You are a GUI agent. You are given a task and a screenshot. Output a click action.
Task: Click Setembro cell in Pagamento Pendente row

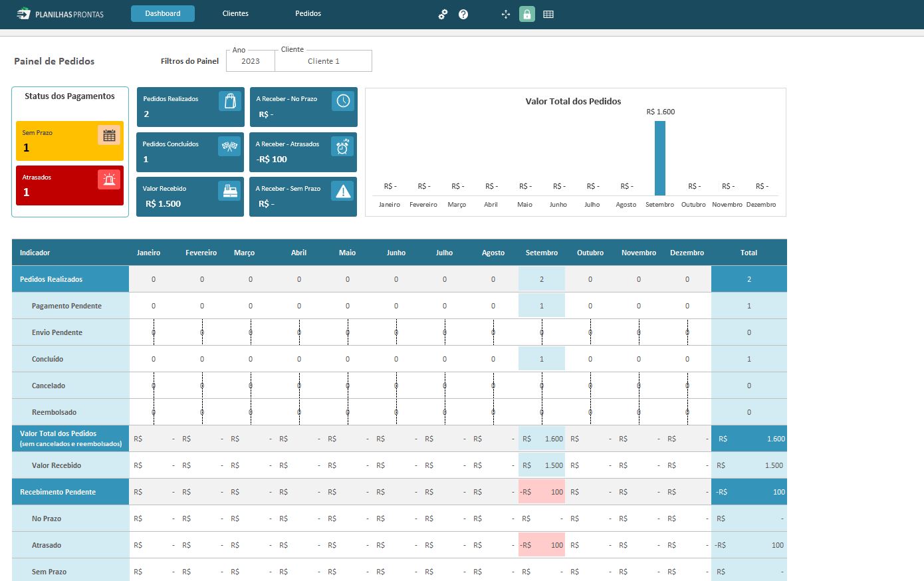pyautogui.click(x=542, y=306)
